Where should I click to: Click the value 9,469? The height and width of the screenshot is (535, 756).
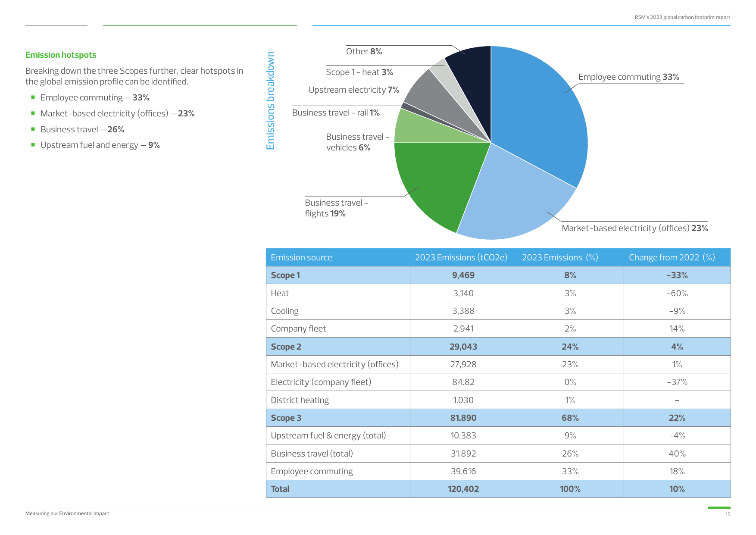pos(463,275)
